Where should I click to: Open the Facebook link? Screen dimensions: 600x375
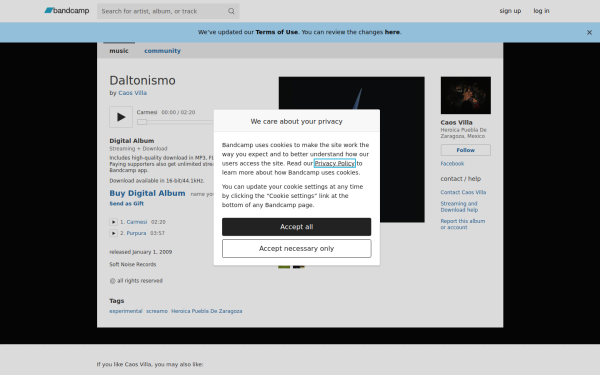coord(452,163)
